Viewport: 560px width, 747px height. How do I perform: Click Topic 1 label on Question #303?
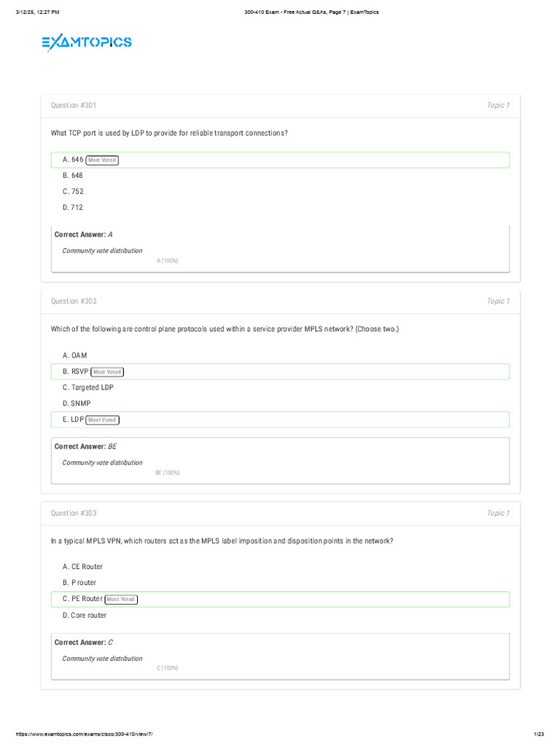498,514
